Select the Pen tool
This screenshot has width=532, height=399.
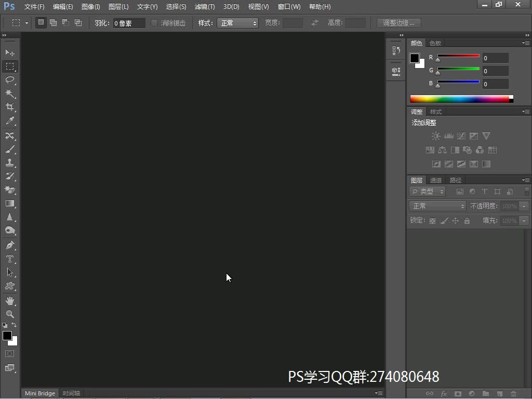coord(10,245)
